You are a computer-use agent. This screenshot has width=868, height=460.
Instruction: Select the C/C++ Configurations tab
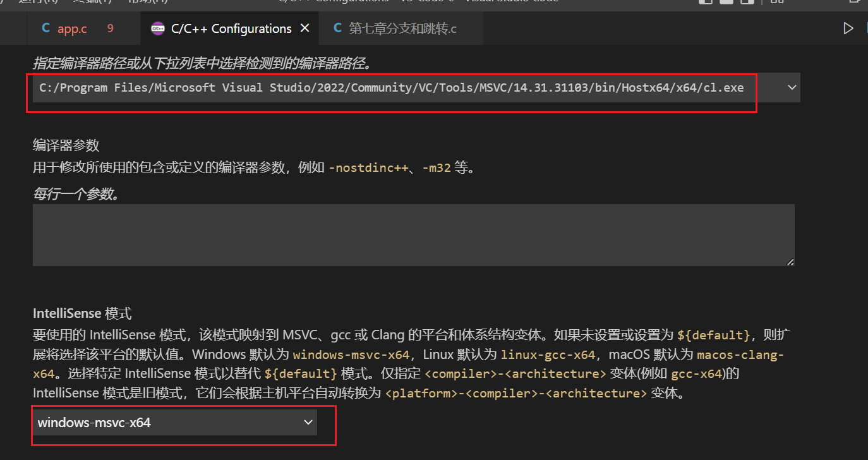(x=231, y=28)
